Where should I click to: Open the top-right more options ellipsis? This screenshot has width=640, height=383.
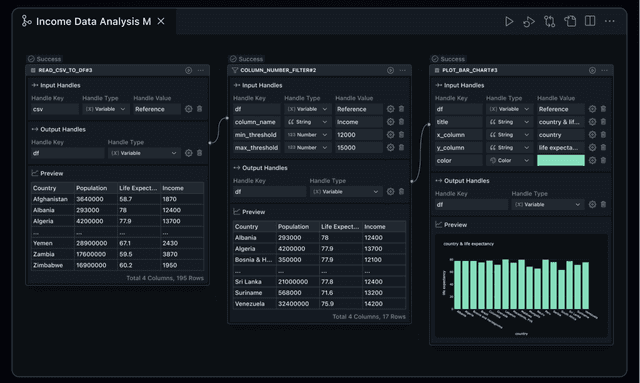coord(609,21)
